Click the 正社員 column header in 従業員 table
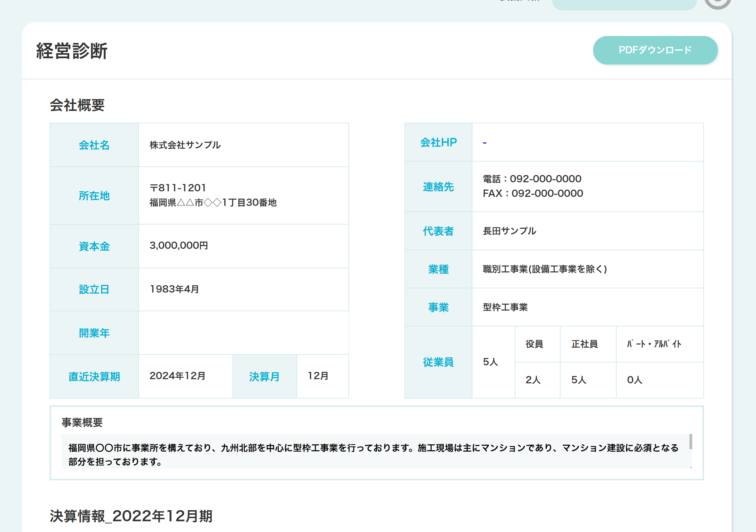 [585, 344]
